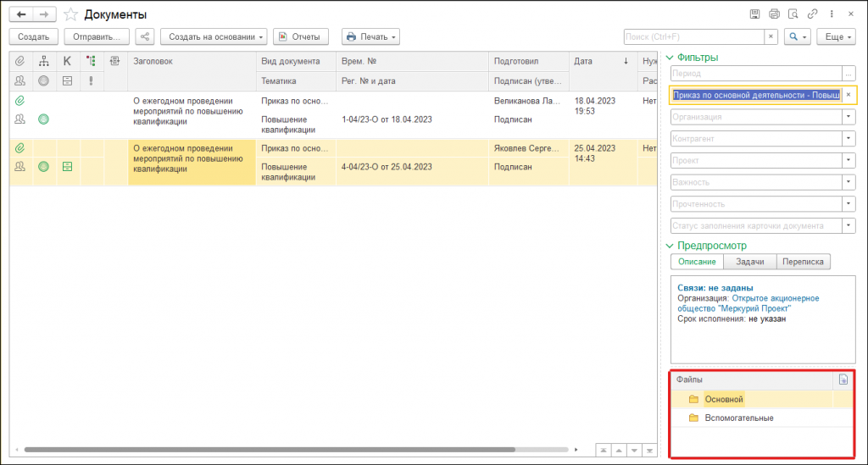Open the three-dots window menu
Viewport: 868px width, 465px height.
coord(832,14)
